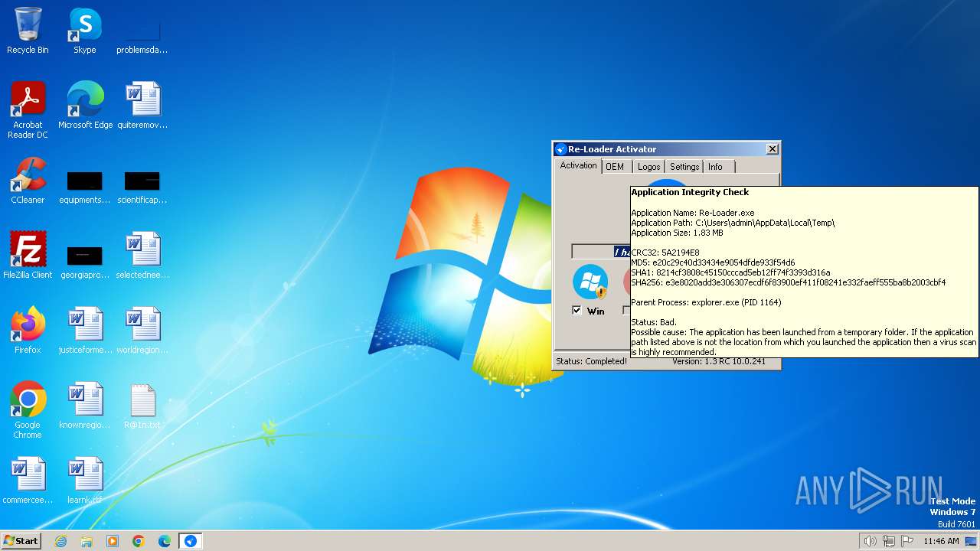Click the 'Status: Bad.' line

654,322
